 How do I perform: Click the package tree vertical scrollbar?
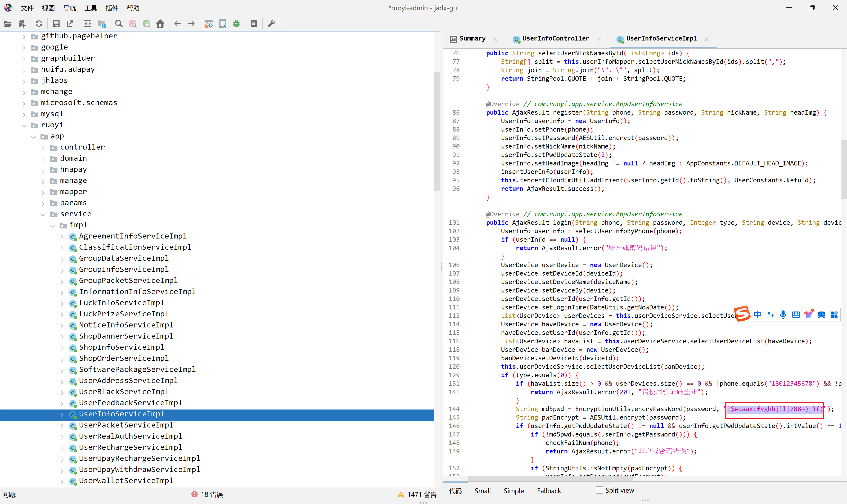(437, 132)
